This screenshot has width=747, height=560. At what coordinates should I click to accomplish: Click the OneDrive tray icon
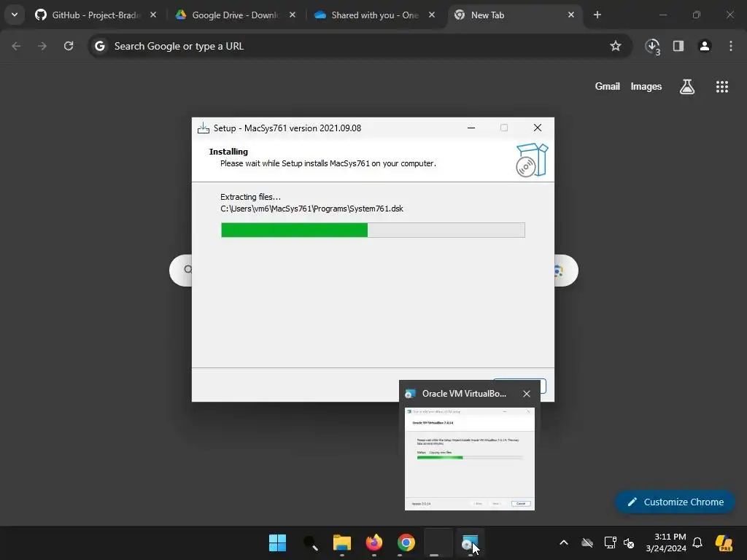(587, 542)
